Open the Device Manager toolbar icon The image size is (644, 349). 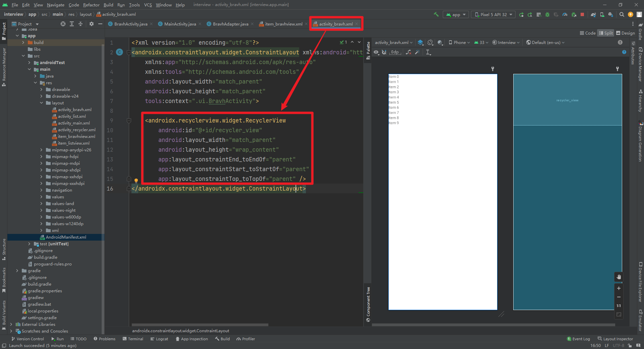[602, 14]
